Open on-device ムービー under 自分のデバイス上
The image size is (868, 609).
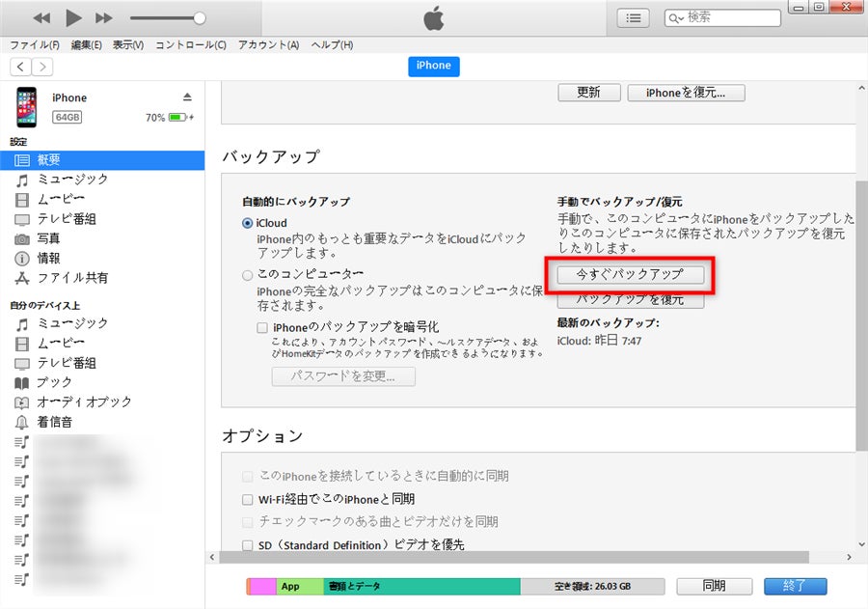(x=50, y=344)
